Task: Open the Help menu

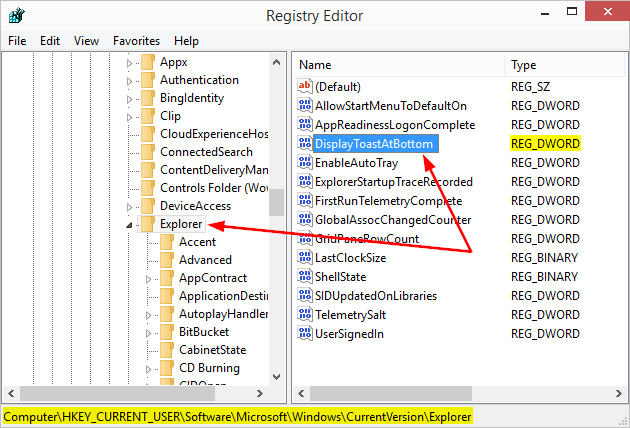Action: [x=186, y=41]
